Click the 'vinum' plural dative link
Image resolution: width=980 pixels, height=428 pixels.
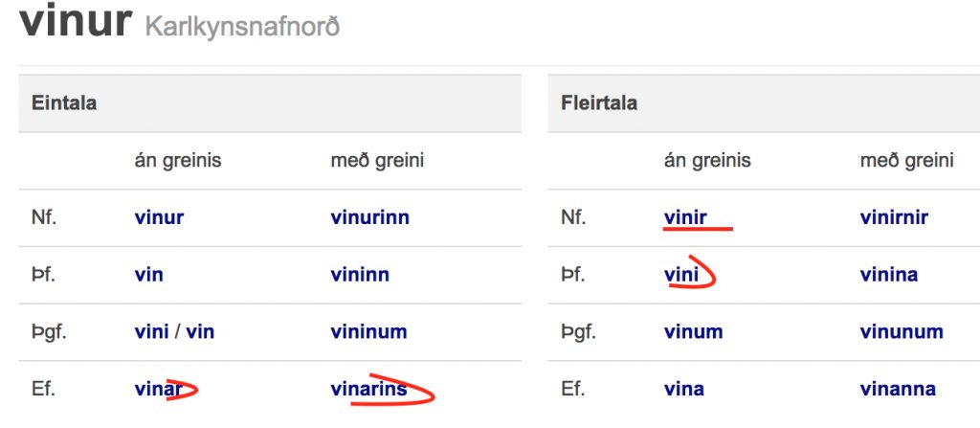point(693,332)
